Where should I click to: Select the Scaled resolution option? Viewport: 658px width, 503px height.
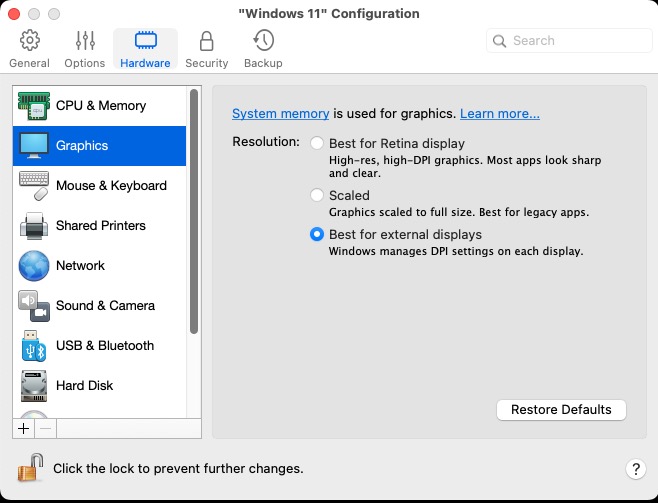point(317,195)
